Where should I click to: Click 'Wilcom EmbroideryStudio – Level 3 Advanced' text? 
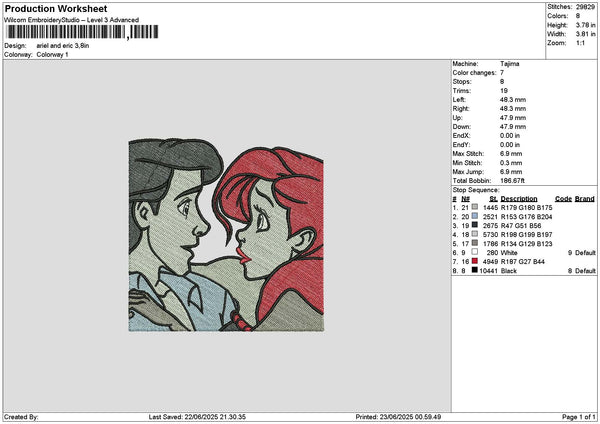pyautogui.click(x=72, y=20)
